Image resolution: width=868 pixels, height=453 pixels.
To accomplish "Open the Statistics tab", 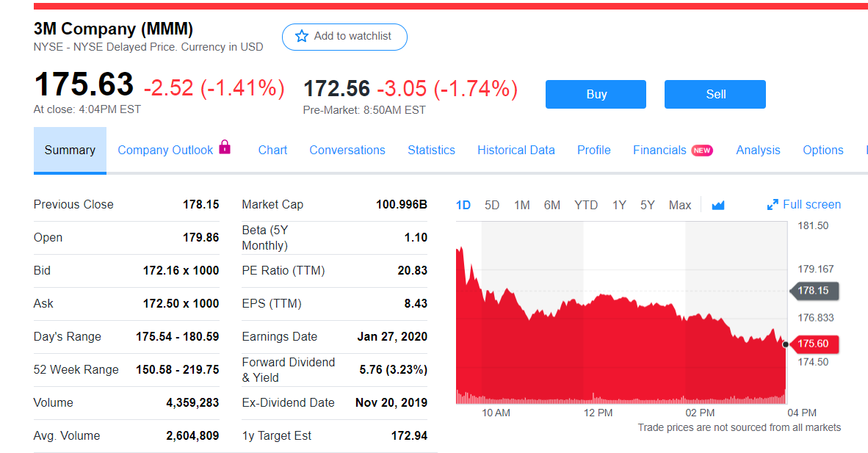I will (431, 151).
